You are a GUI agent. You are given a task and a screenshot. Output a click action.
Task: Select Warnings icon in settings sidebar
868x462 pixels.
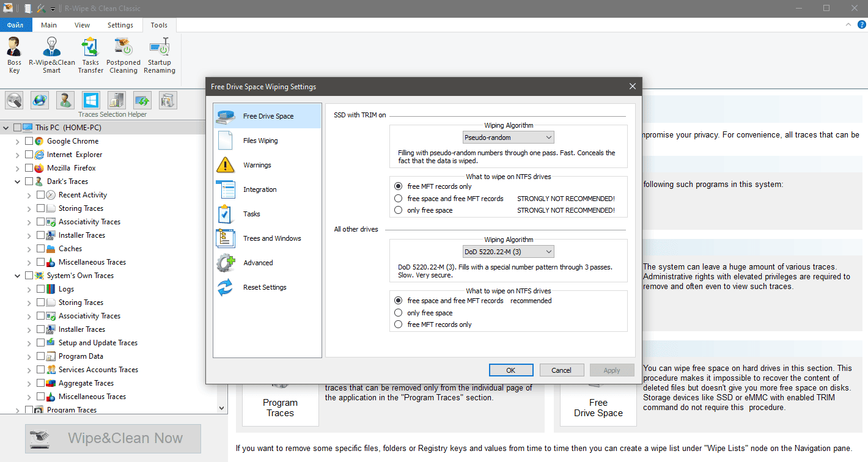pos(225,165)
